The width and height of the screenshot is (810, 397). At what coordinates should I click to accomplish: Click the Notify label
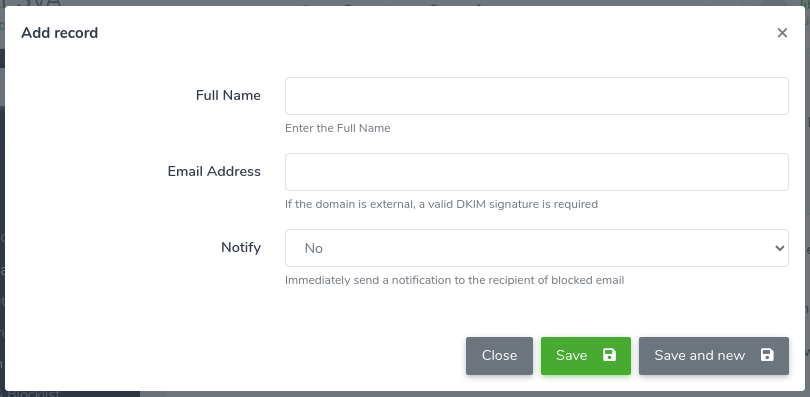point(241,247)
